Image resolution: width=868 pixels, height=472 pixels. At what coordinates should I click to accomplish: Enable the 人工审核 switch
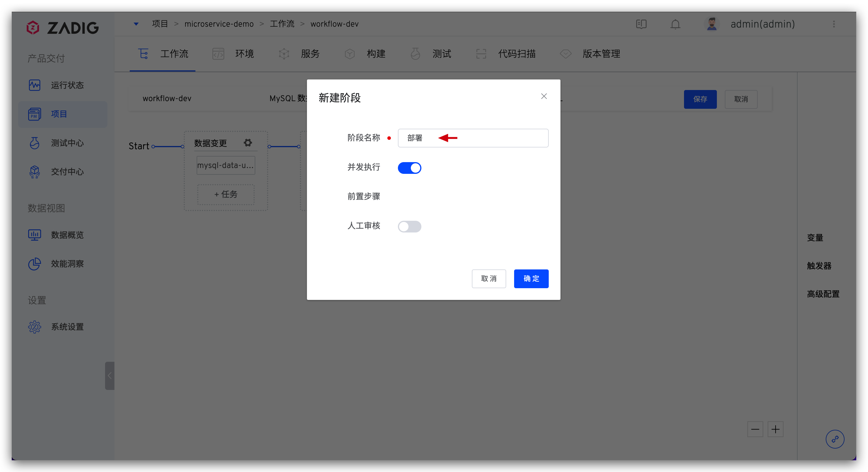point(409,226)
